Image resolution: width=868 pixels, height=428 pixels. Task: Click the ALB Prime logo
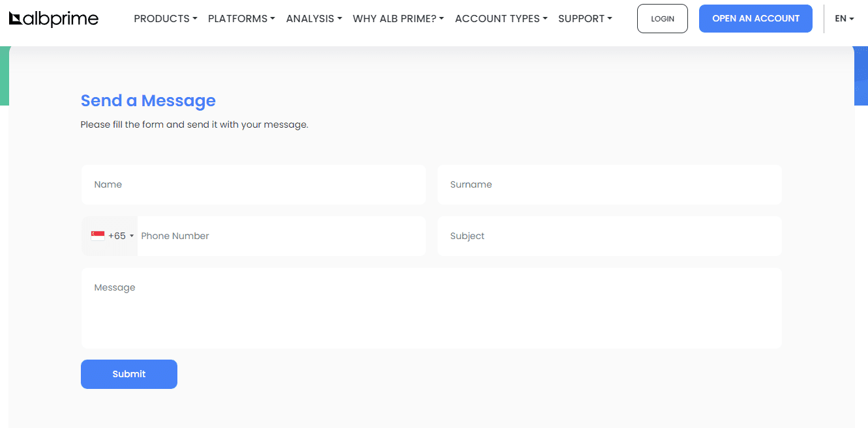(53, 19)
